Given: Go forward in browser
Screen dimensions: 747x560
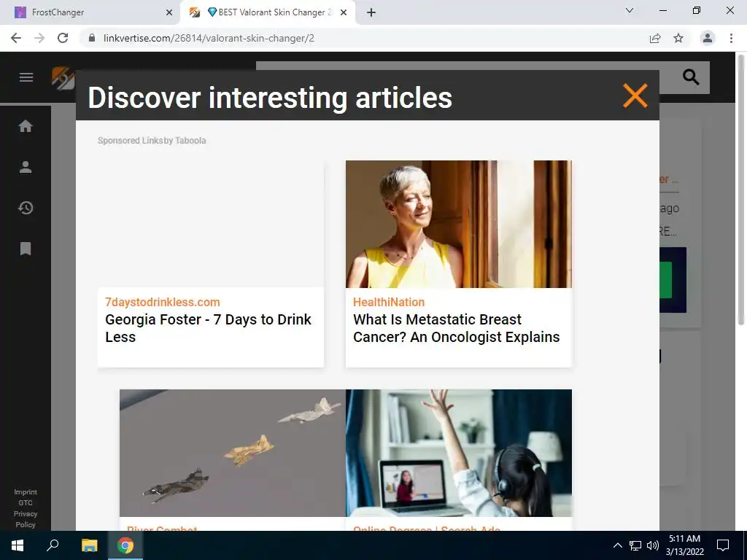Looking at the screenshot, I should pyautogui.click(x=39, y=38).
